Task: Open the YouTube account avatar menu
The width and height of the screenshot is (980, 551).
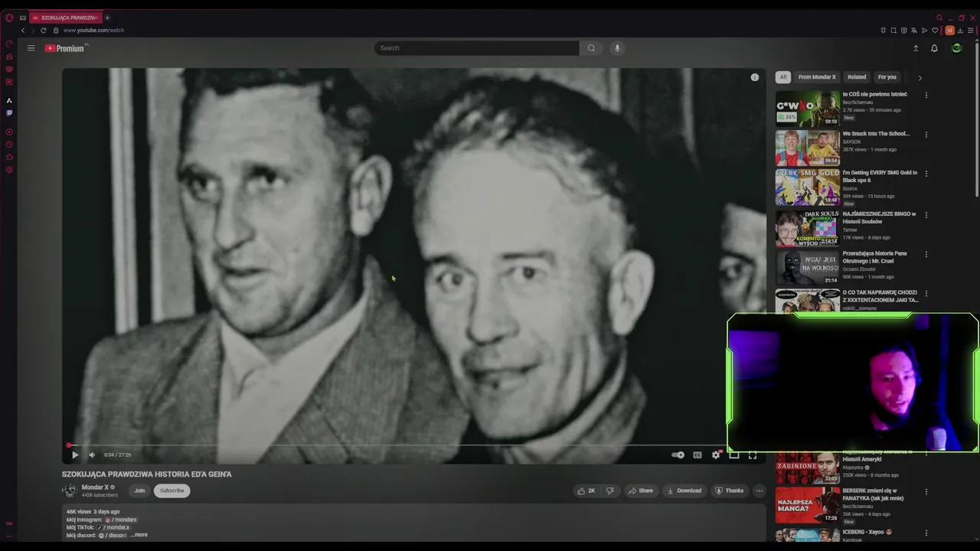Action: (956, 48)
